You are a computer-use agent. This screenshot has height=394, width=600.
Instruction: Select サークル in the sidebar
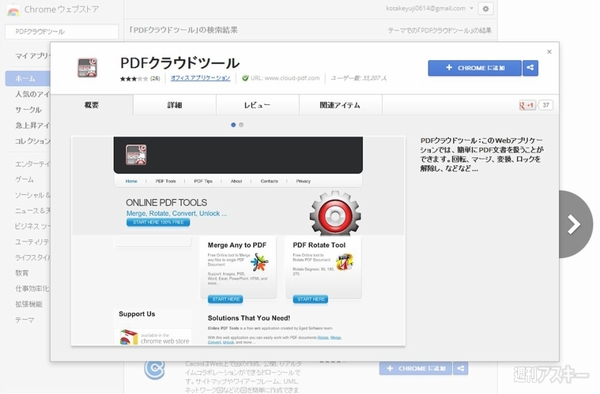point(28,110)
